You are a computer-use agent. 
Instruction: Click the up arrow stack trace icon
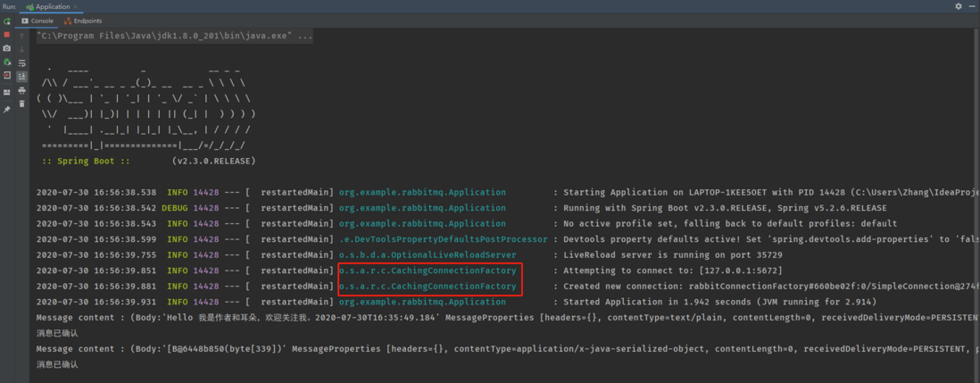(22, 36)
